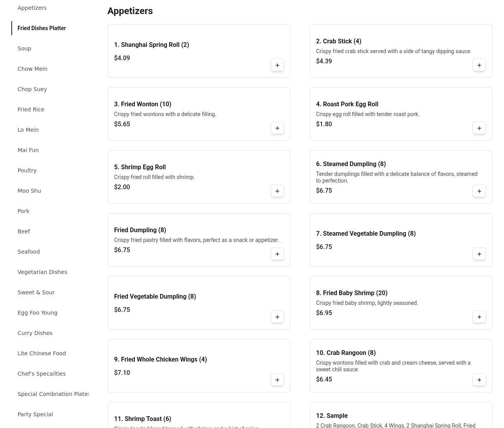Go to Soup menu section
The width and height of the screenshot is (504, 428).
coord(24,48)
